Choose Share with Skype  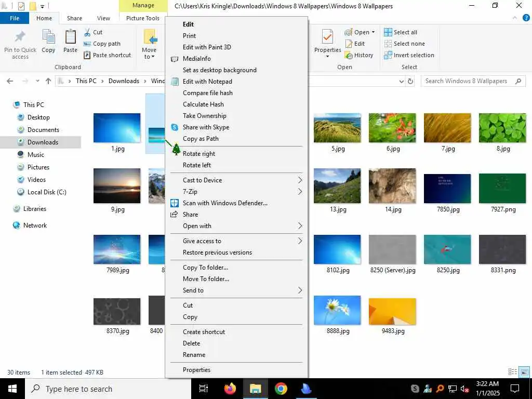(x=236, y=127)
